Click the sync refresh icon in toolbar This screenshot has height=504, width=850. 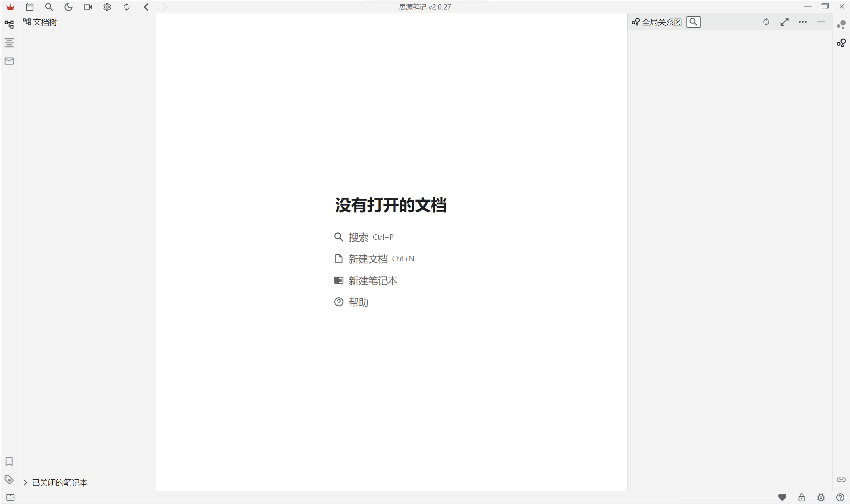(126, 7)
